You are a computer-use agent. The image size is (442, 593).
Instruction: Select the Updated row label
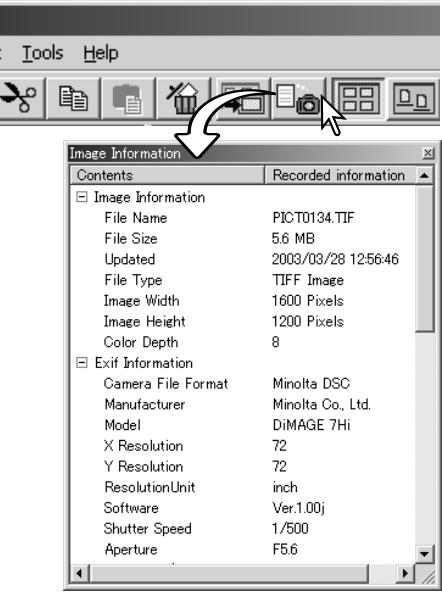(x=130, y=259)
